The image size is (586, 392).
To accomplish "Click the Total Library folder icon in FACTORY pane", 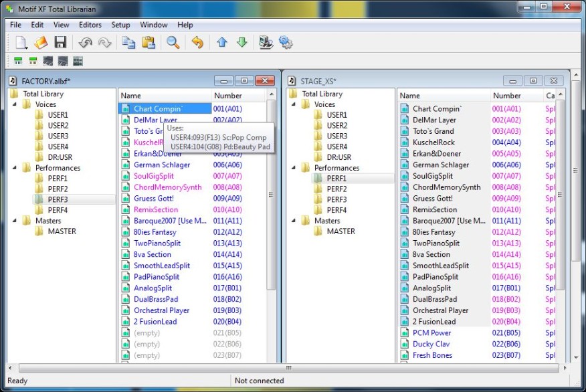I will tap(14, 94).
